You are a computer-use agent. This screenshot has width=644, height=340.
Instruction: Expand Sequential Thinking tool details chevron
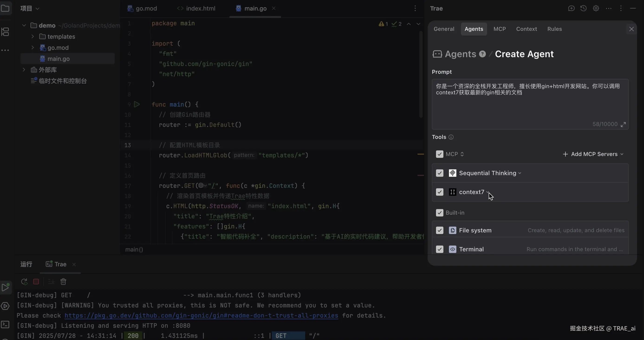point(520,173)
